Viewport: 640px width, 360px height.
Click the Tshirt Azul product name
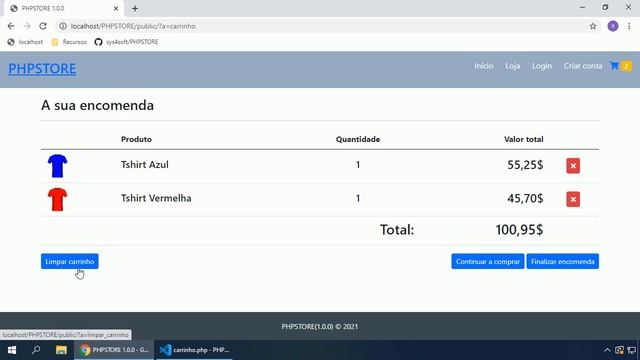144,165
